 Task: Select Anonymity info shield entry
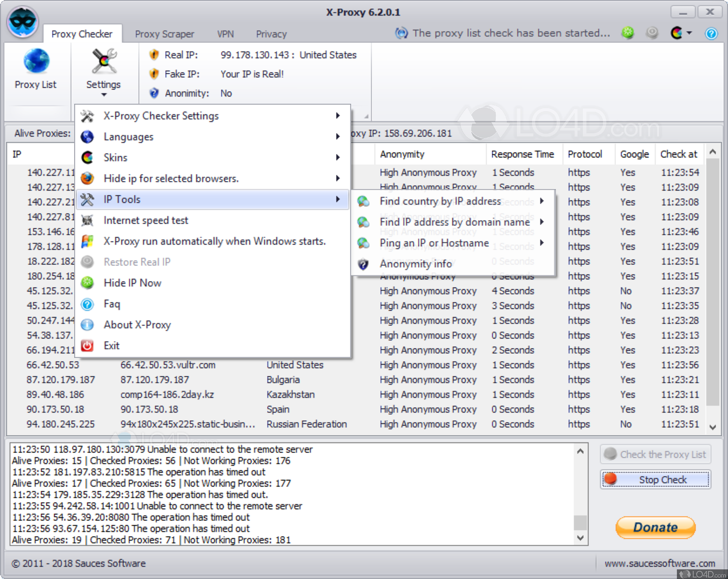[x=415, y=264]
